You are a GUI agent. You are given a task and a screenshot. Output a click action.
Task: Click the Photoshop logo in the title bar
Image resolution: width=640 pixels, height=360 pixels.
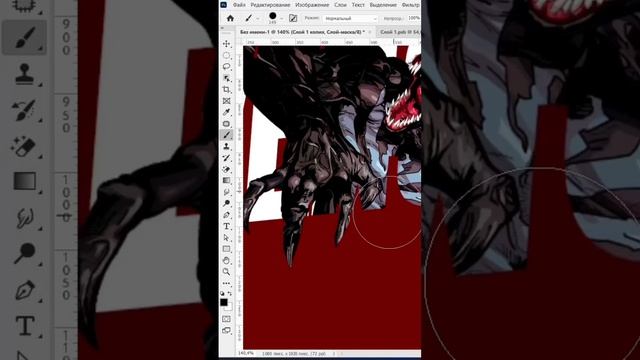224,4
